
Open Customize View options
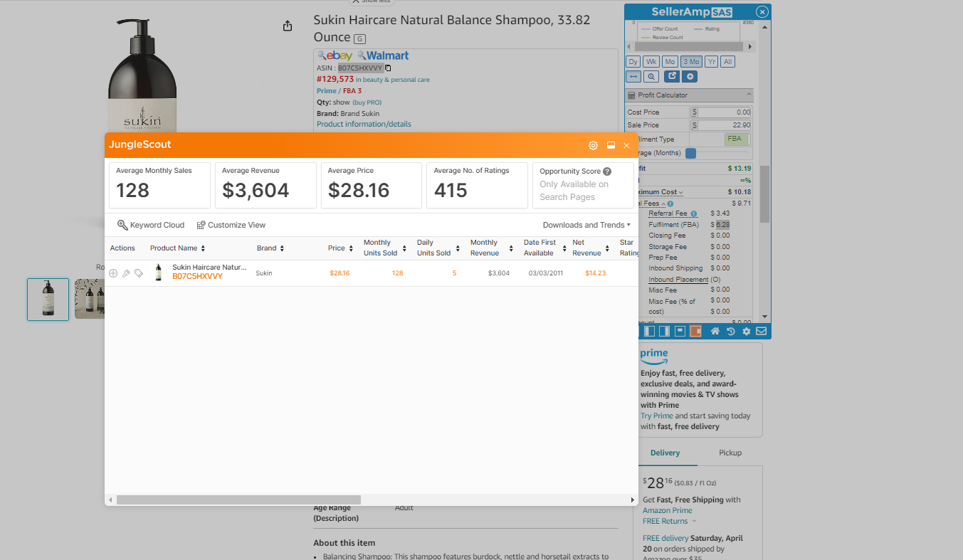click(231, 225)
